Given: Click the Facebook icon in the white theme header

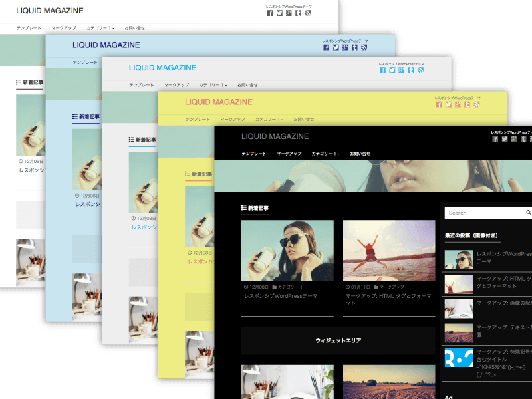Looking at the screenshot, I should pos(270,13).
